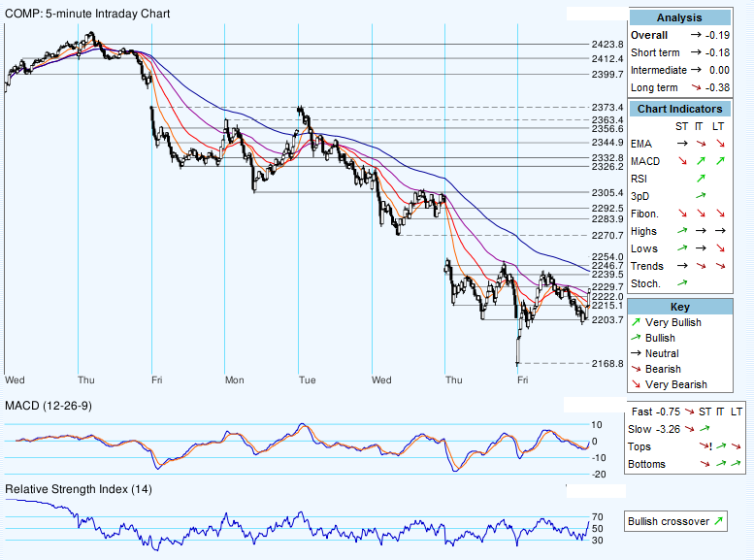Click the chart title 'COMP: 5-minute Intraday Chart'
This screenshot has width=754, height=560.
pyautogui.click(x=87, y=14)
